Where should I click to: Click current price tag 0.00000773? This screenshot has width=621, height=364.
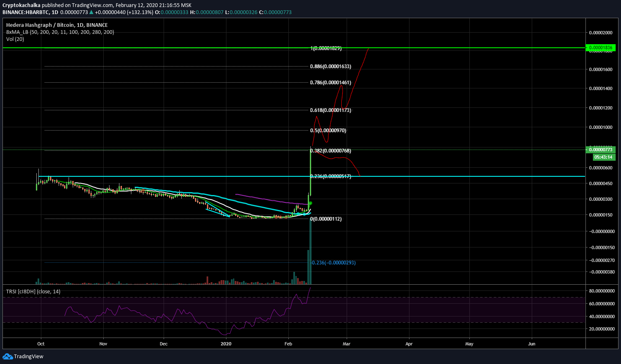[x=600, y=150]
